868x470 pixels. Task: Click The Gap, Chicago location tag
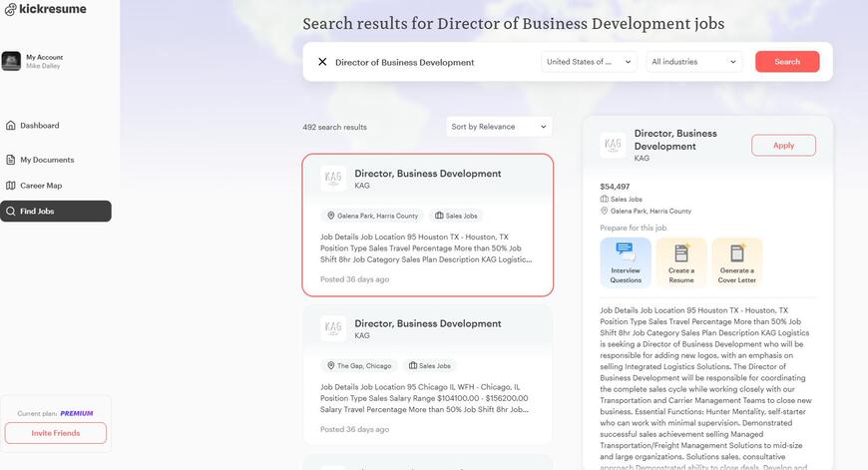tap(359, 365)
